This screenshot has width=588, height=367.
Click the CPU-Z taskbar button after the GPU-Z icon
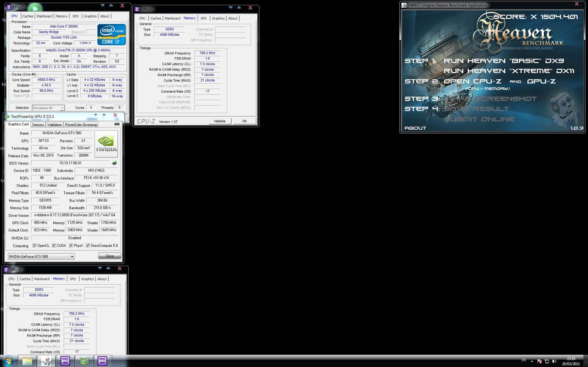coord(102,361)
